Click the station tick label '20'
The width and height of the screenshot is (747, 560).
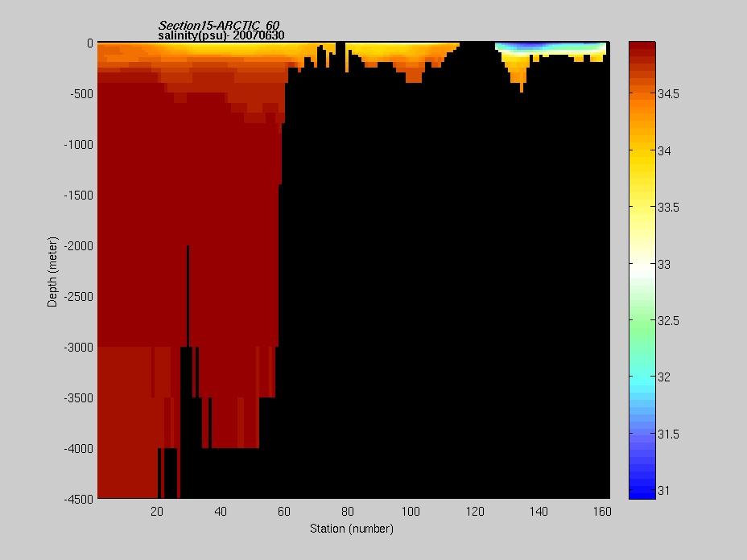pos(157,512)
